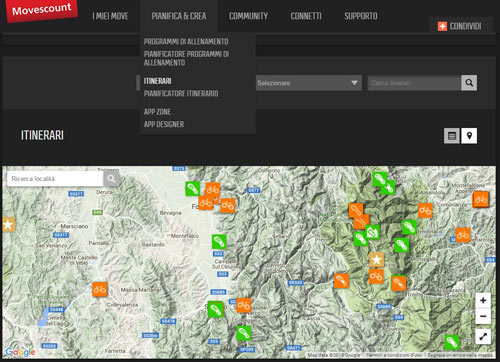This screenshot has width=500, height=362.
Task: Open the COMMUNITY menu
Action: (x=248, y=16)
